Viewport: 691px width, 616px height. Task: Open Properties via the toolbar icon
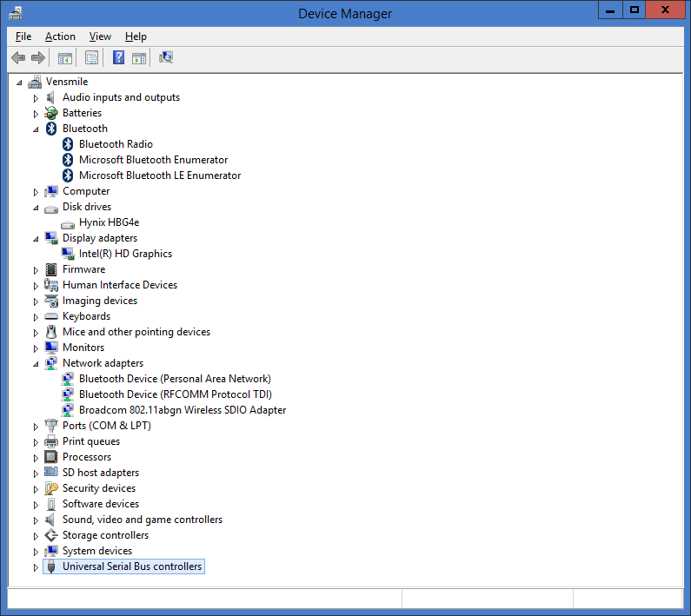(91, 57)
